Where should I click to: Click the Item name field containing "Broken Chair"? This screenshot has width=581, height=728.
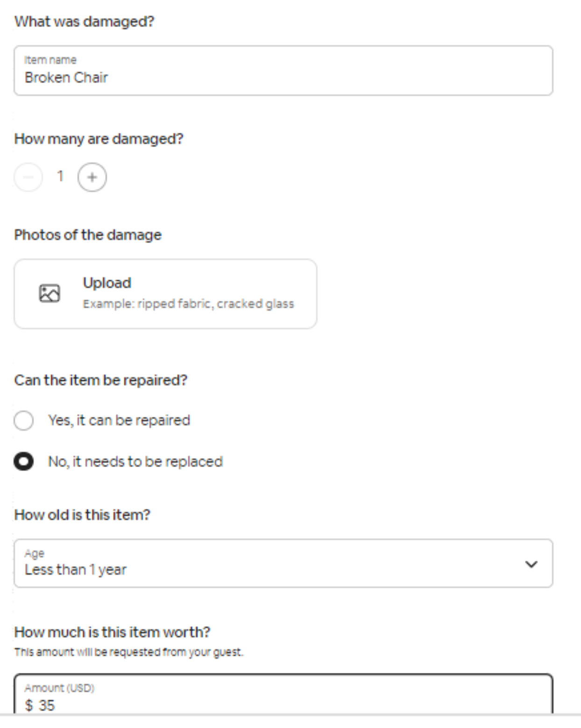click(x=283, y=71)
